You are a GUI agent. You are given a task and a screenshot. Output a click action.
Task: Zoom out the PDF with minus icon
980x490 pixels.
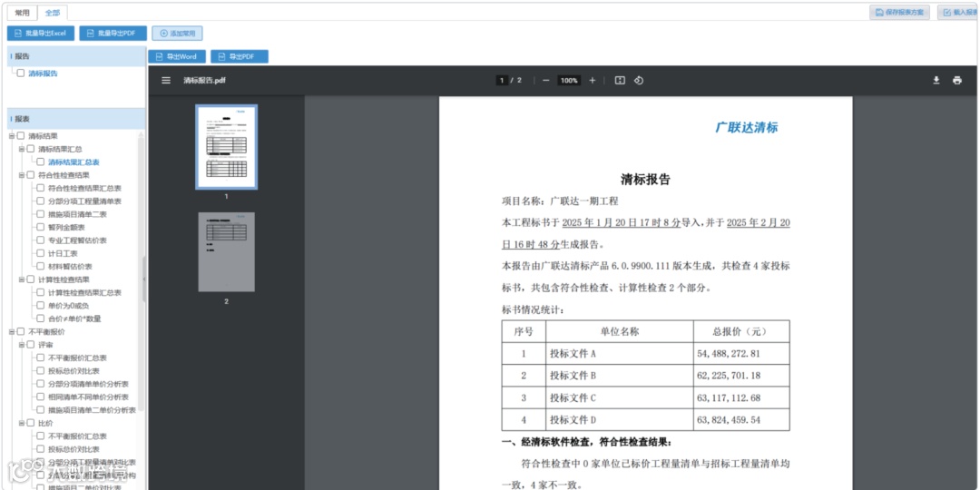(545, 81)
